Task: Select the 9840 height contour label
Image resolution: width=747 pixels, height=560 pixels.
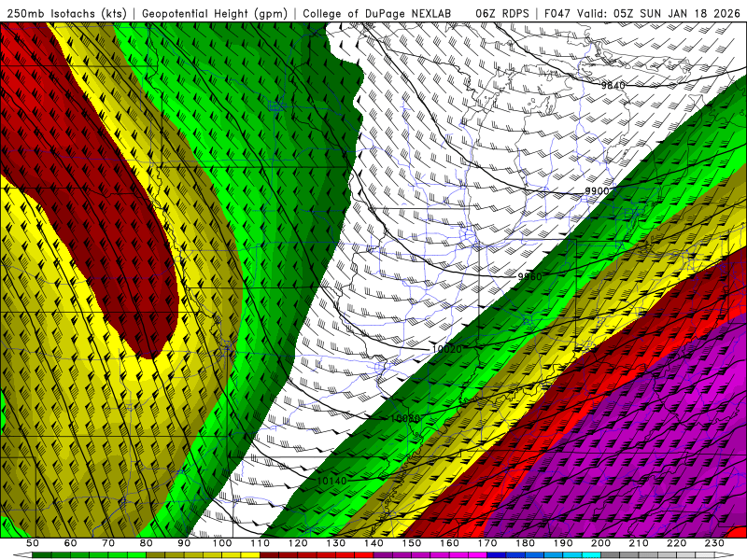Action: 613,86
